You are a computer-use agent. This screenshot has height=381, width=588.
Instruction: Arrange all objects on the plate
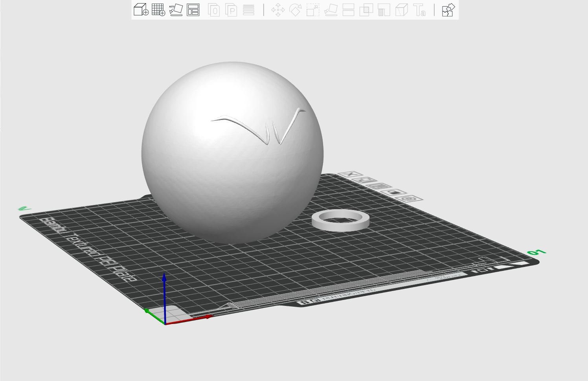pyautogui.click(x=193, y=11)
